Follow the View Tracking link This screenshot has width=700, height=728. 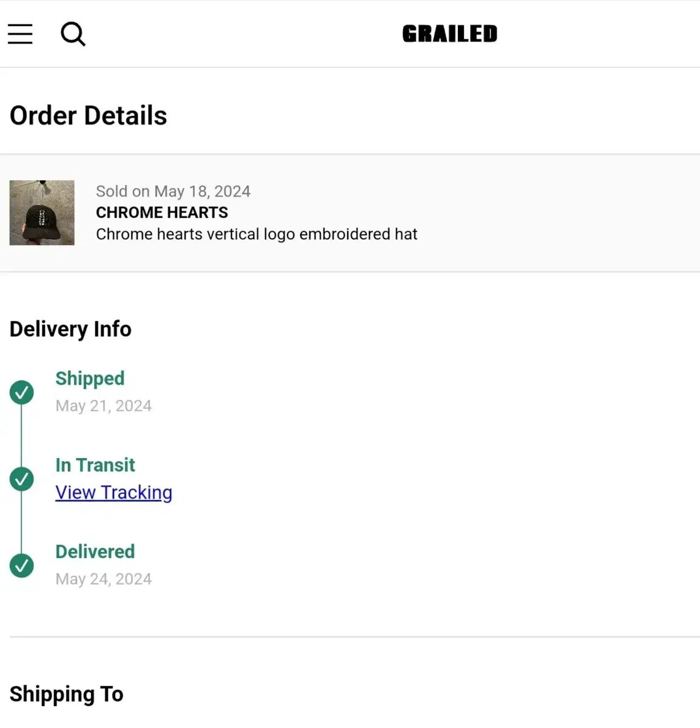click(x=113, y=492)
